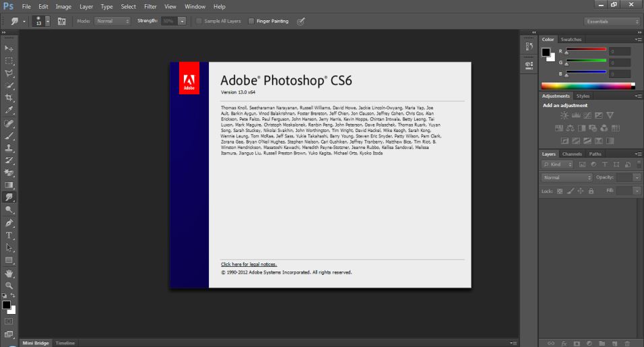
Task: Open the Fill dropdown arrow
Action: (637, 191)
